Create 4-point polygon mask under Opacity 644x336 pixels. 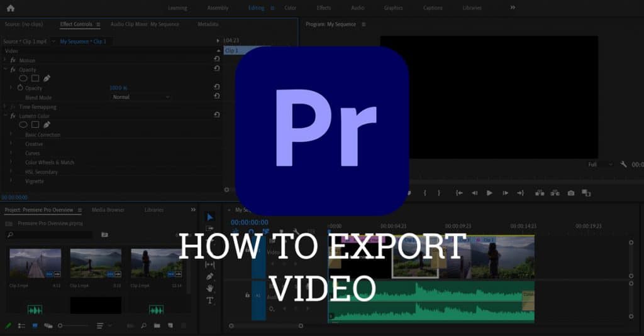[35, 79]
